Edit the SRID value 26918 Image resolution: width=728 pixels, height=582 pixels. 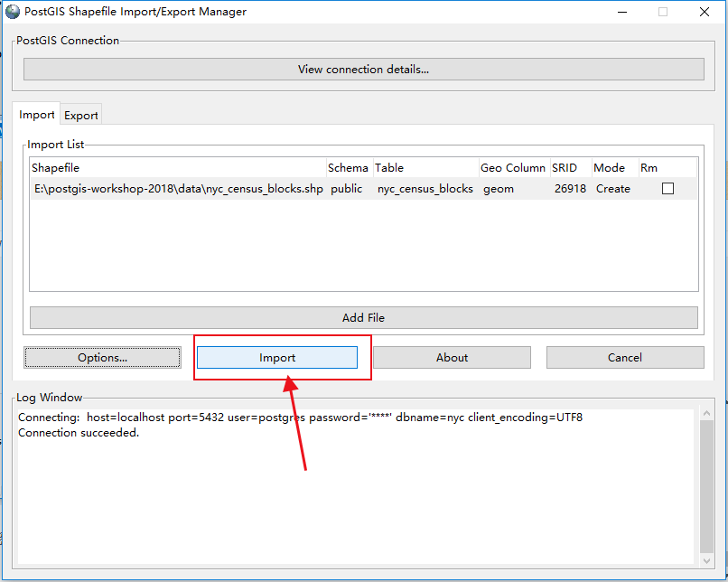point(570,189)
